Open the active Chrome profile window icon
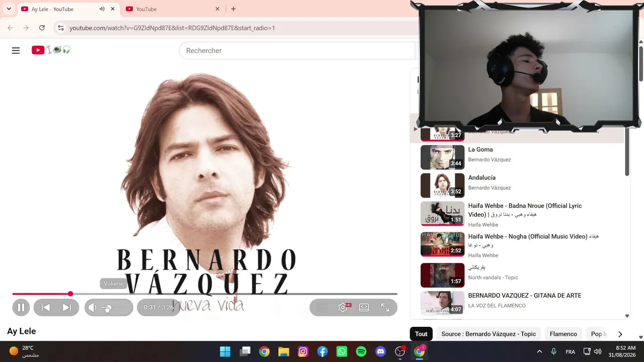The height and width of the screenshot is (362, 644). (419, 351)
